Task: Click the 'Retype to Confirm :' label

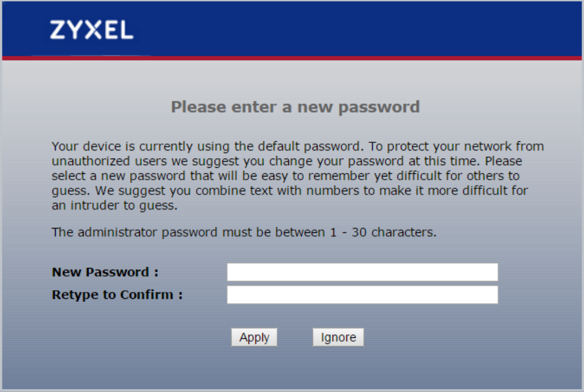Action: (117, 295)
